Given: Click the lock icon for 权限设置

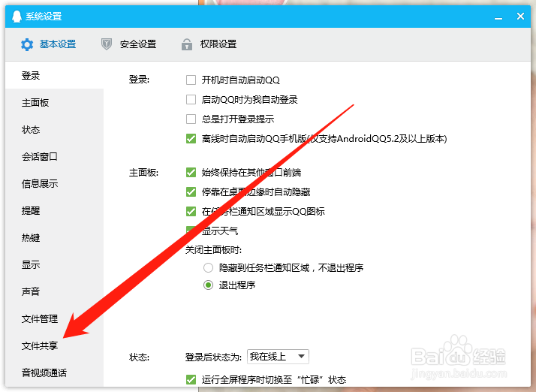Looking at the screenshot, I should 187,44.
